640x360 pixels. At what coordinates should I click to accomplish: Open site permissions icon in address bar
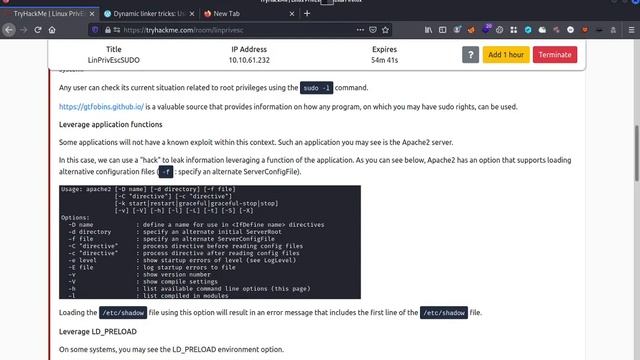(x=117, y=30)
